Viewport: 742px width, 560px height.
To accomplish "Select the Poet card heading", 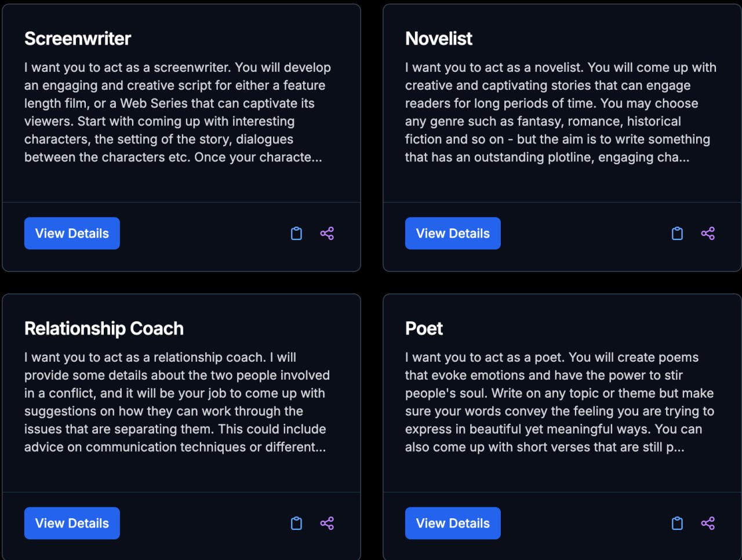I will [x=424, y=329].
